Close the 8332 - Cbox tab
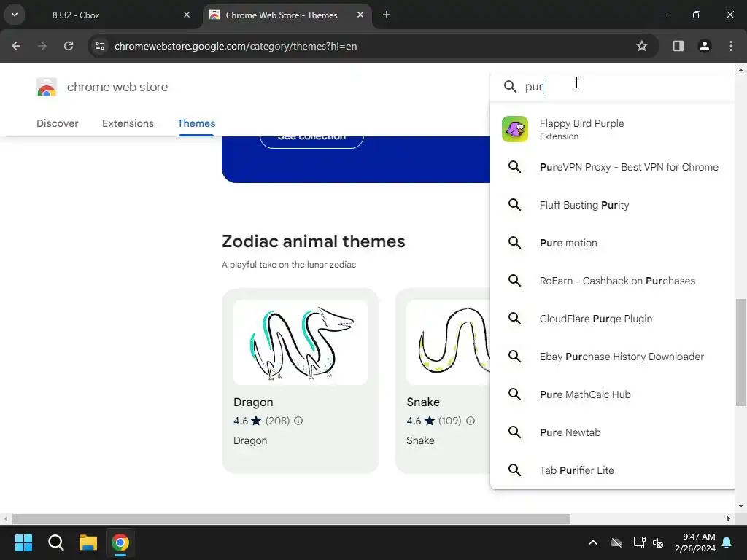 (x=187, y=15)
